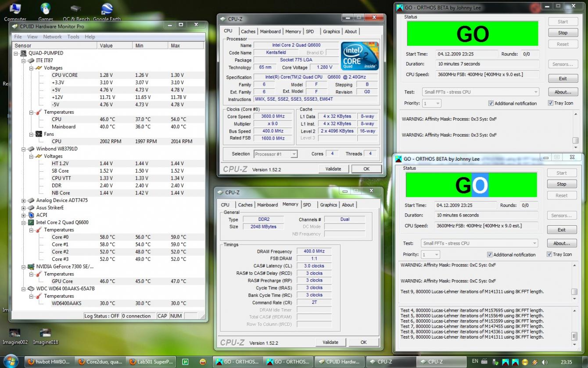This screenshot has width=588, height=368.
Task: Click the thermometer icon of ITE IT87 Temperatures
Action: click(x=39, y=112)
